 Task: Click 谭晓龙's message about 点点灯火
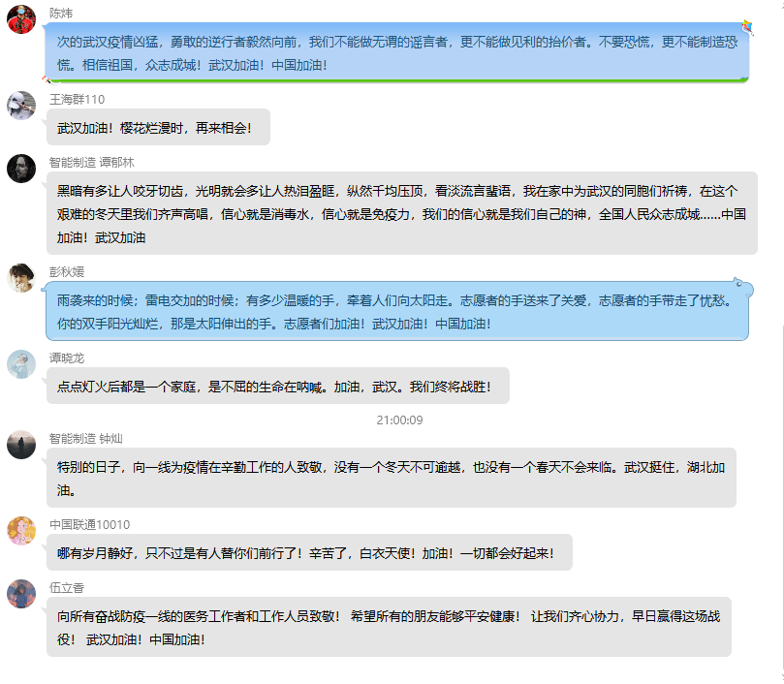pos(277,387)
